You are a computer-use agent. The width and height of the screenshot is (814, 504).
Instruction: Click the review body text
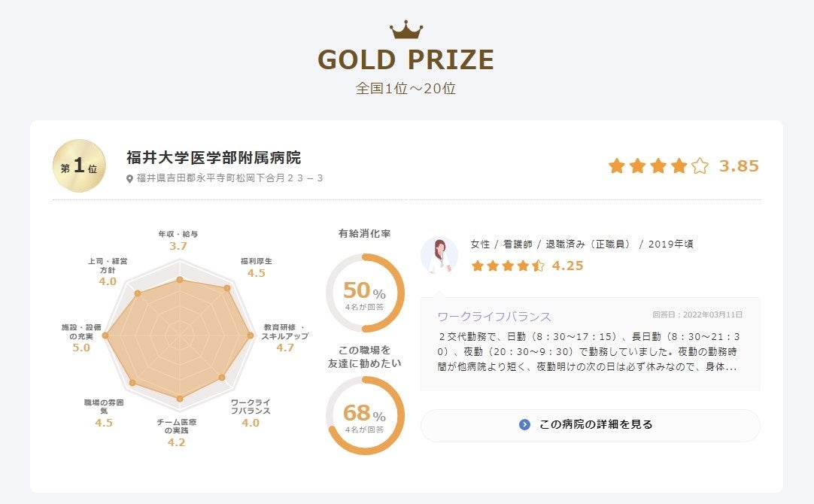(587, 351)
